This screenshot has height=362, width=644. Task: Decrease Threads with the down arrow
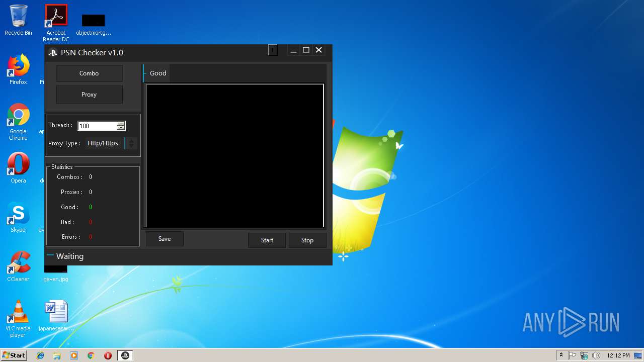pos(121,128)
